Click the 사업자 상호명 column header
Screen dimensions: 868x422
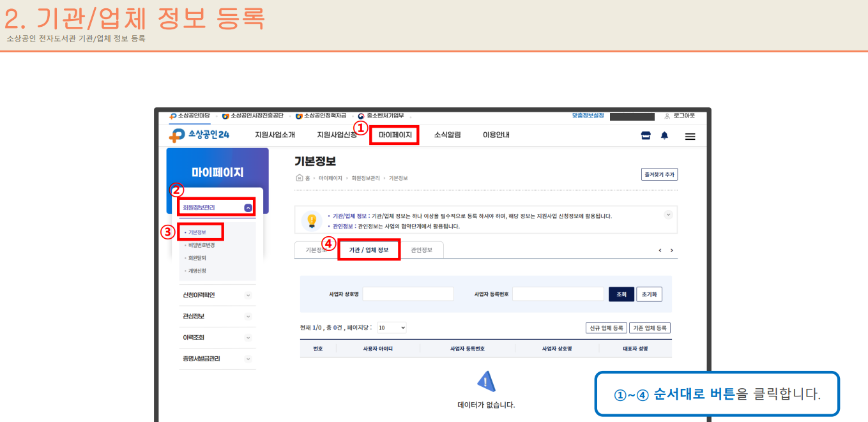click(x=556, y=349)
